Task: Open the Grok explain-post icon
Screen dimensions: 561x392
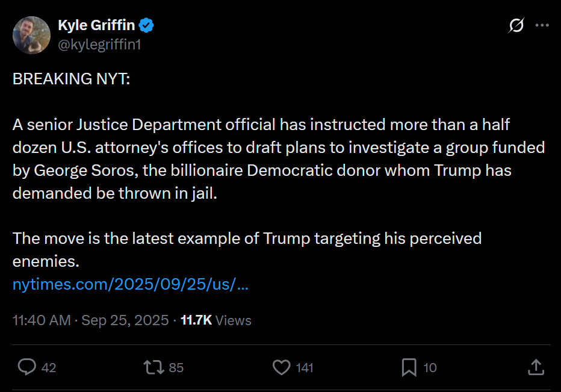Action: pyautogui.click(x=516, y=25)
